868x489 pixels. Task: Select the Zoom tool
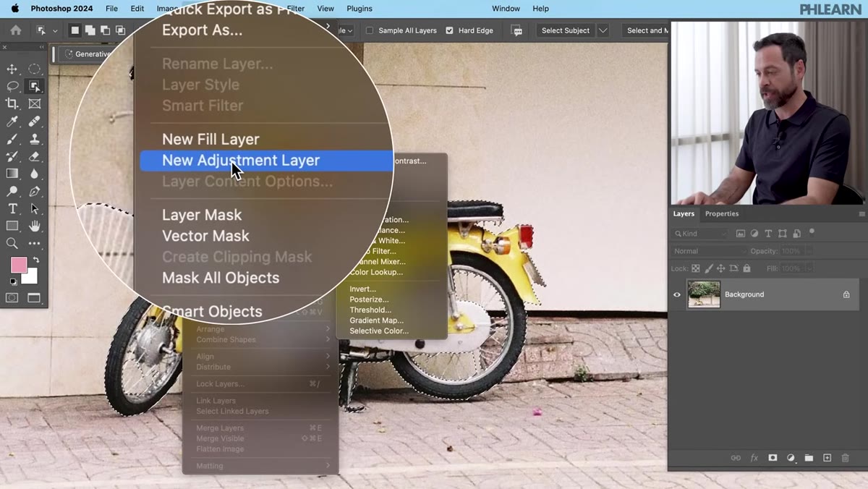[12, 243]
